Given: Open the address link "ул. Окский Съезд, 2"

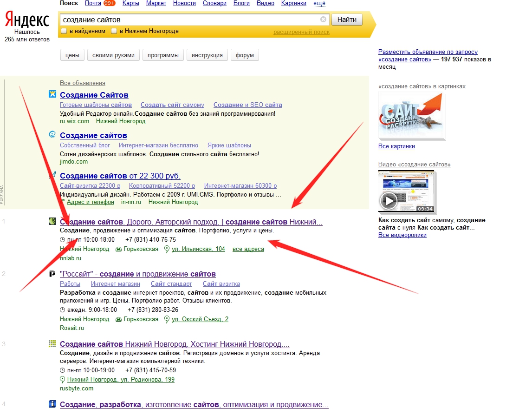Looking at the screenshot, I should coord(200,319).
